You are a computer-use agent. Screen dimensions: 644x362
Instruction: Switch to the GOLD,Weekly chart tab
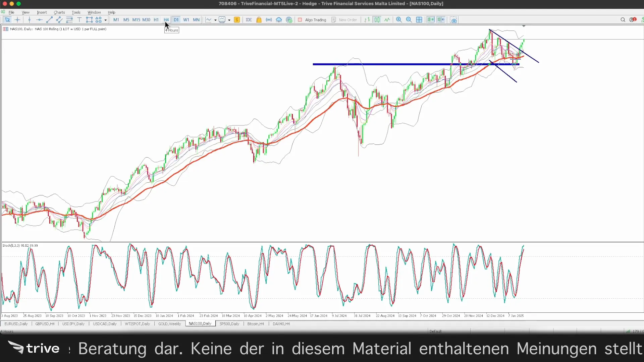tap(169, 324)
